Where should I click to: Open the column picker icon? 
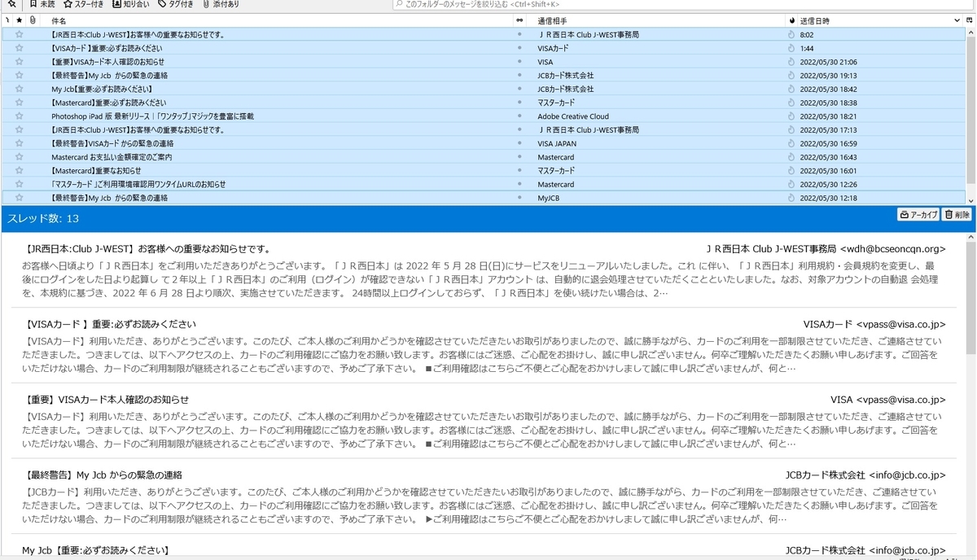970,20
